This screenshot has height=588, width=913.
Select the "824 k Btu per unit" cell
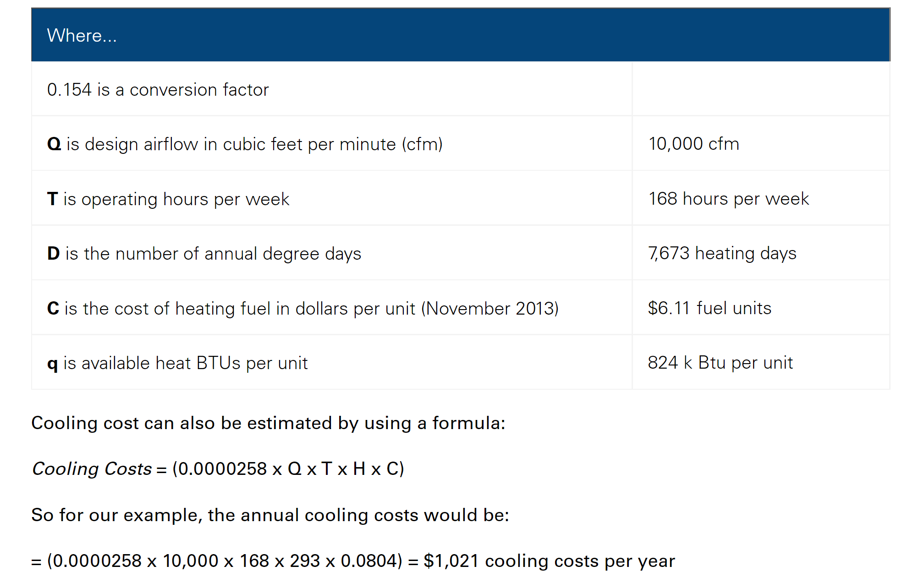[720, 363]
